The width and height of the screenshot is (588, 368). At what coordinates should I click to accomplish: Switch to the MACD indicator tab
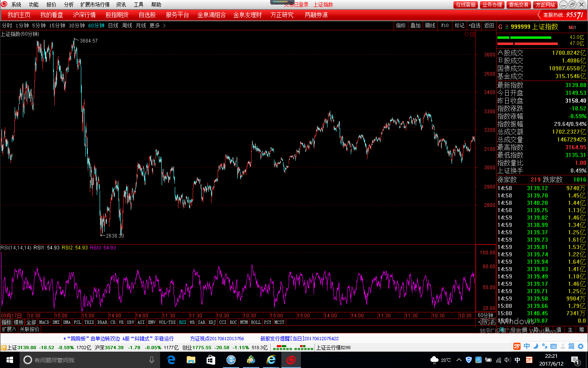pos(44,322)
